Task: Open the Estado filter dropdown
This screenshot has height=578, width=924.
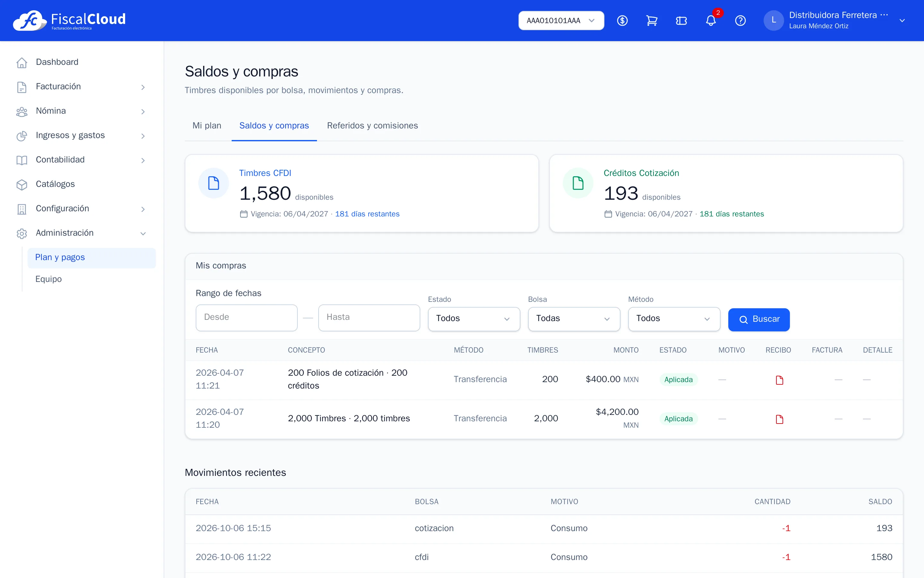Action: click(474, 319)
